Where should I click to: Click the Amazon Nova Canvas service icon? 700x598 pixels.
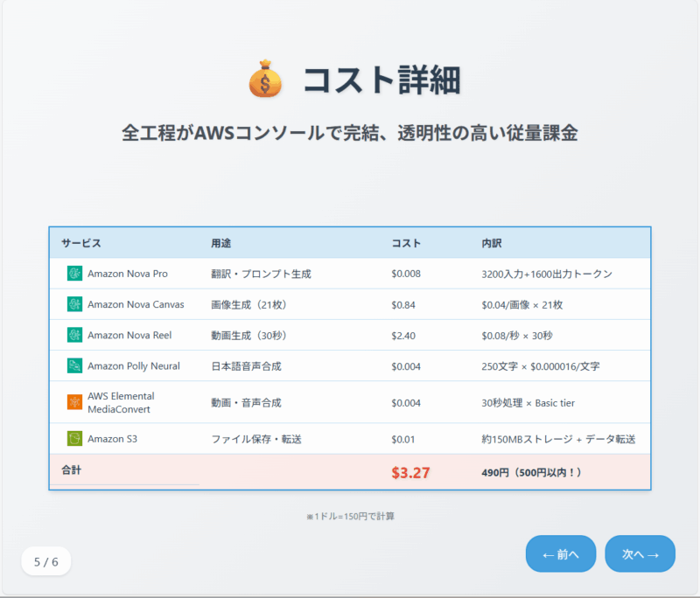coord(74,304)
